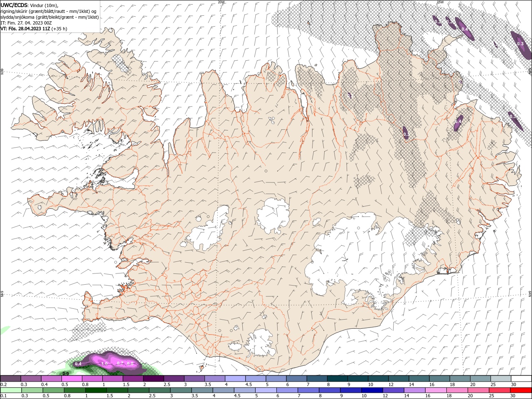Image resolution: width=532 pixels, height=399 pixels.
Task: Click the 15W longitude label
Action: click(x=440, y=2)
